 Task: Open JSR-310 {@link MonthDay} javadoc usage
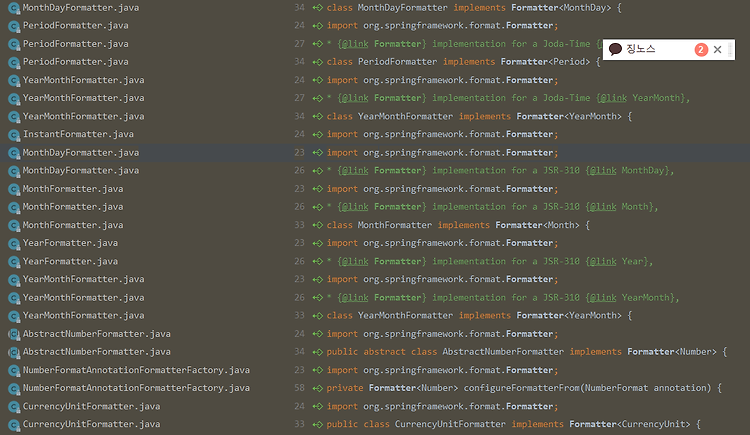point(500,170)
